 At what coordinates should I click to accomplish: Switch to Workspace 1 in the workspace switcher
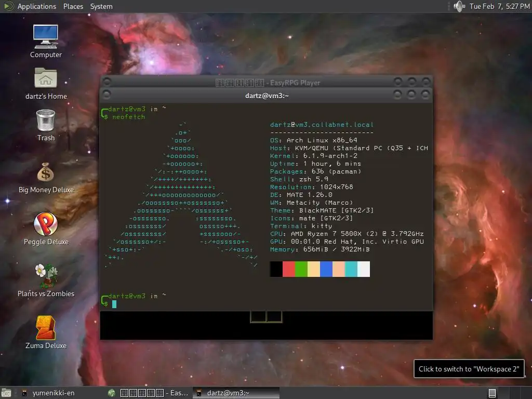pos(493,393)
